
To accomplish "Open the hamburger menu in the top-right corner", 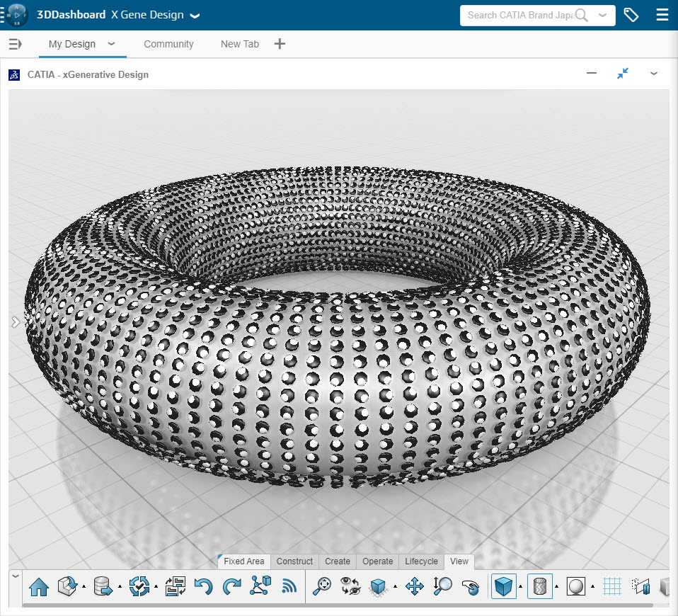I will pos(662,15).
